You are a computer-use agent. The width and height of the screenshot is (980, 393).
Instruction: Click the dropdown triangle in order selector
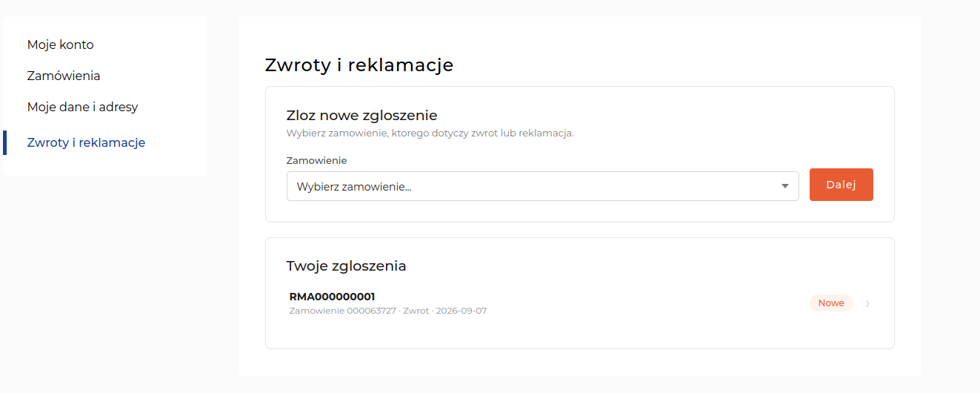point(785,186)
